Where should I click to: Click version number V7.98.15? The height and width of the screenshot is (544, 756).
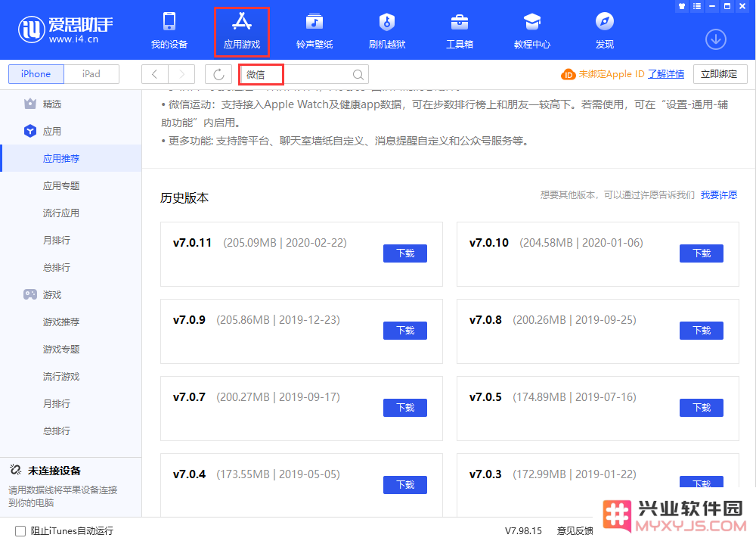(x=523, y=531)
